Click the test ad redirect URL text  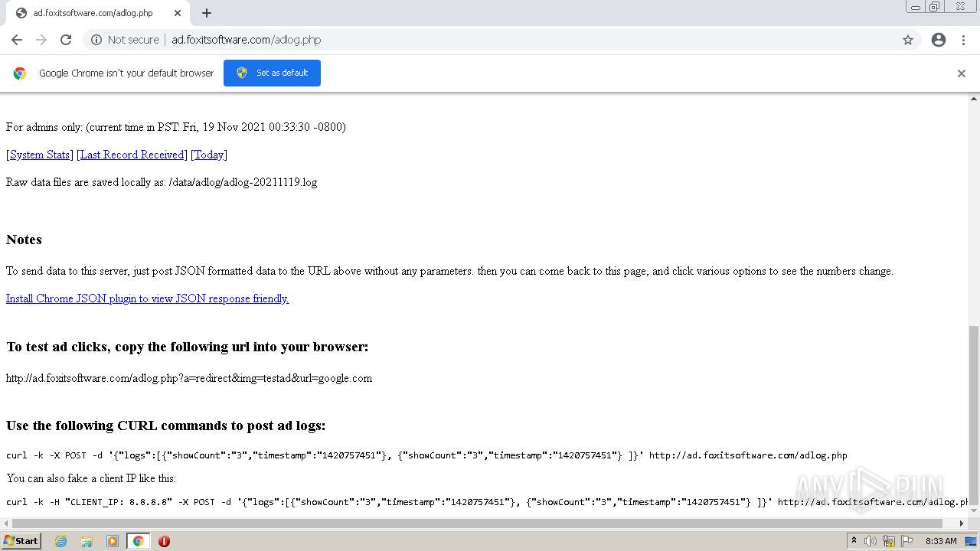[189, 378]
